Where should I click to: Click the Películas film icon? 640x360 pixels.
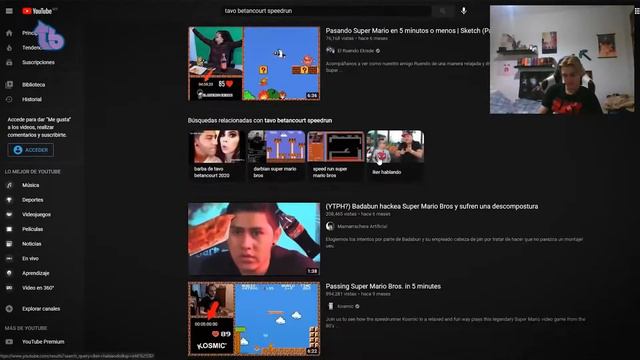tap(9, 229)
